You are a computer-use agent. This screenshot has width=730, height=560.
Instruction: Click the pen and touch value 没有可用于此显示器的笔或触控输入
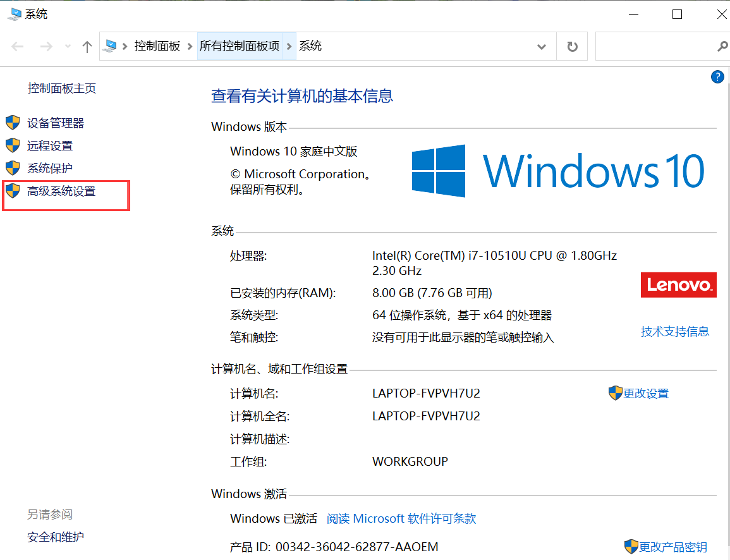[x=463, y=338]
